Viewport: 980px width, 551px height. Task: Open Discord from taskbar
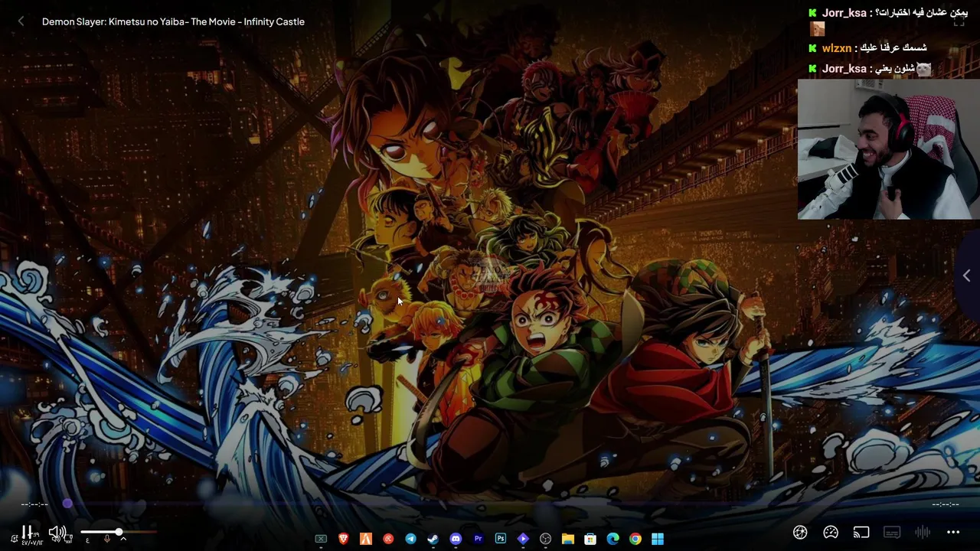456,539
